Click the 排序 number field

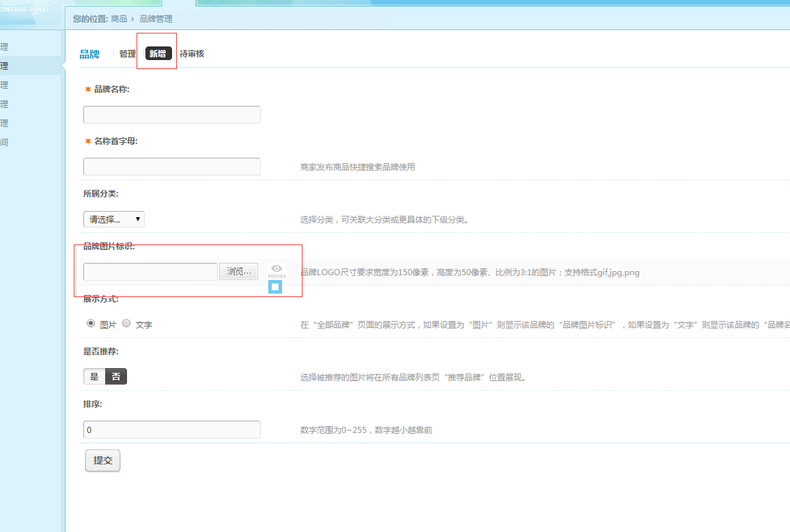coord(172,430)
